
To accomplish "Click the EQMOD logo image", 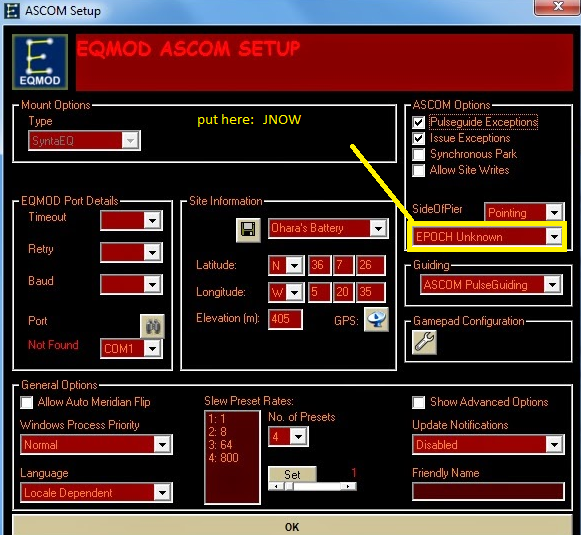I will click(x=40, y=62).
